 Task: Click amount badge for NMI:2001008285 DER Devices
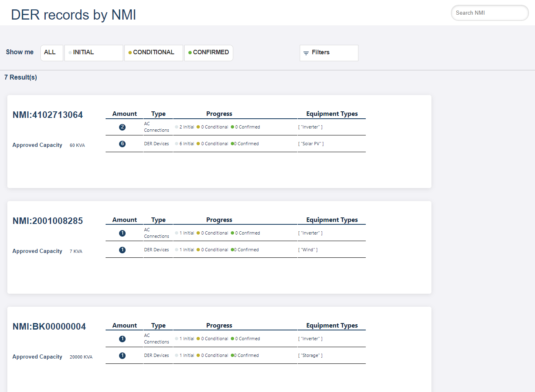click(x=122, y=250)
